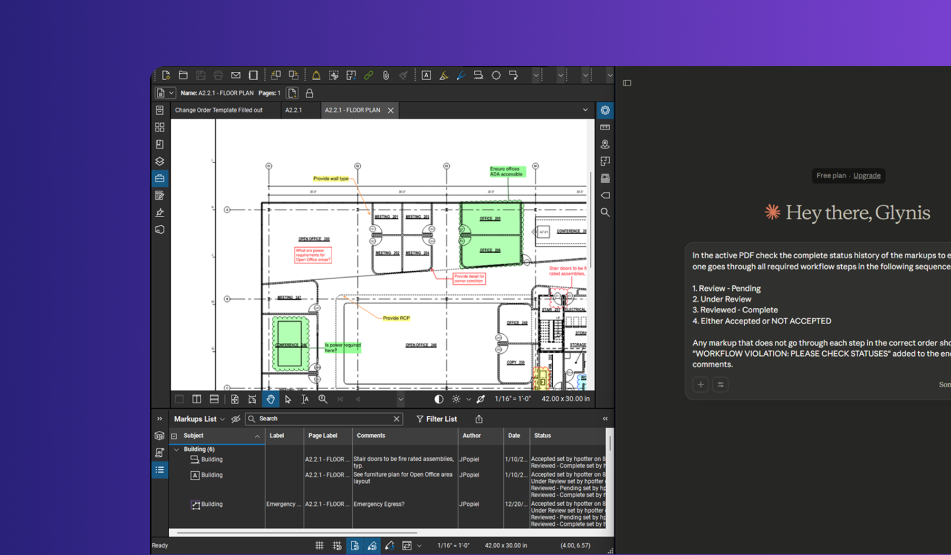This screenshot has width=951, height=555.
Task: Click the Filter List button
Action: click(x=436, y=419)
